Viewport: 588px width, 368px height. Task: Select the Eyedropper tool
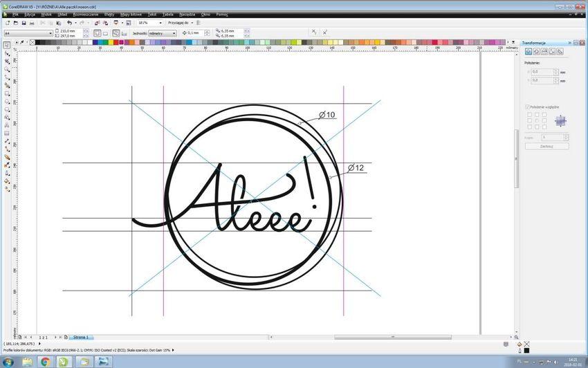(7, 165)
